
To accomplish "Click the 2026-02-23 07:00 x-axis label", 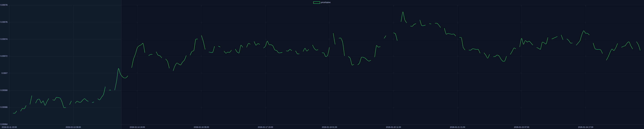I will tap(521, 127).
